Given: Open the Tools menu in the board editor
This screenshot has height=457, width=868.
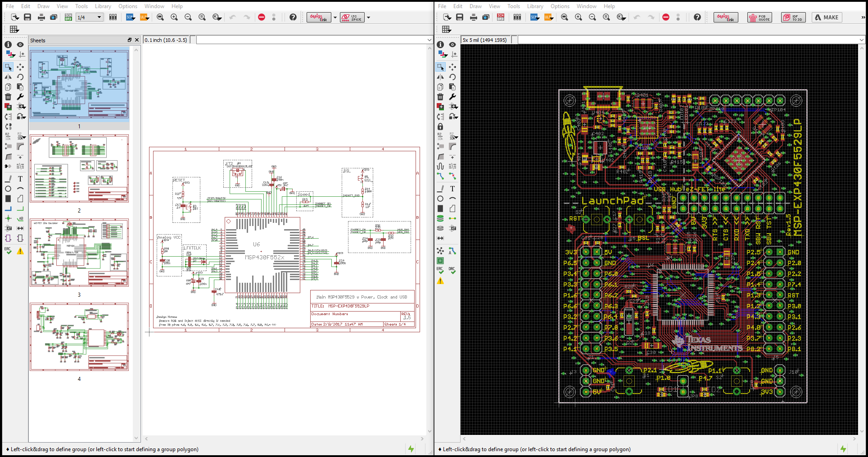Looking at the screenshot, I should tap(514, 6).
